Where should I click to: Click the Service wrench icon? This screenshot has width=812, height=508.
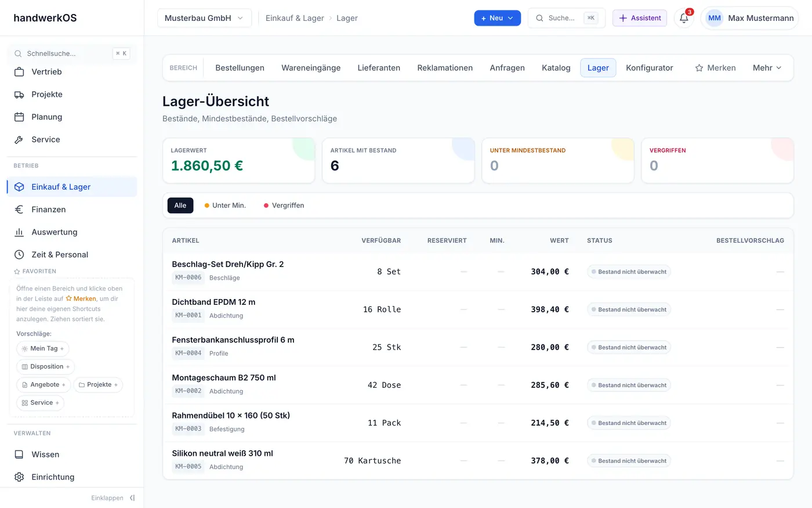(x=19, y=140)
